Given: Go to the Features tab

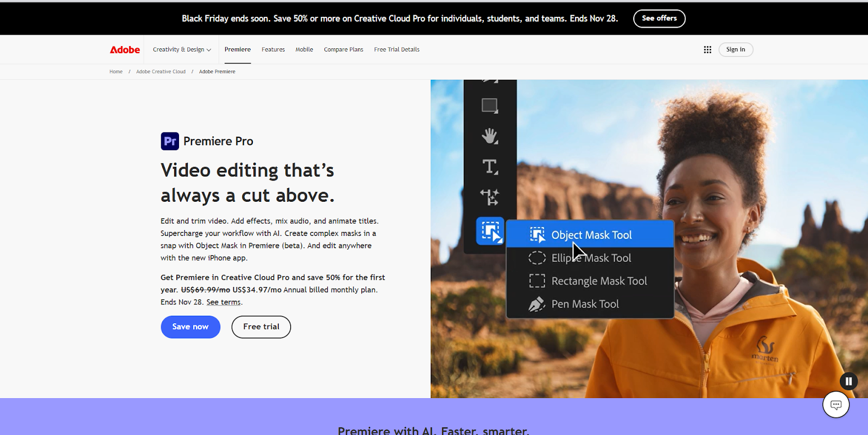Looking at the screenshot, I should (x=273, y=49).
